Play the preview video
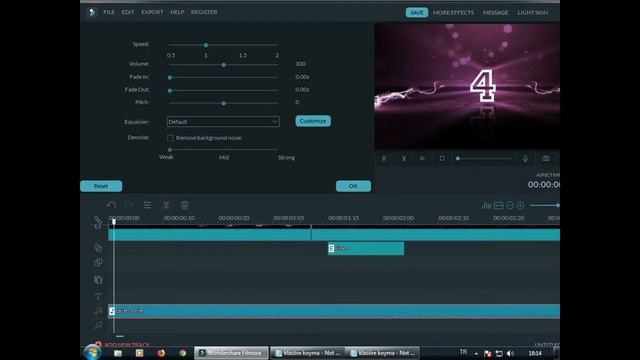This screenshot has width=640, height=360. point(422,158)
